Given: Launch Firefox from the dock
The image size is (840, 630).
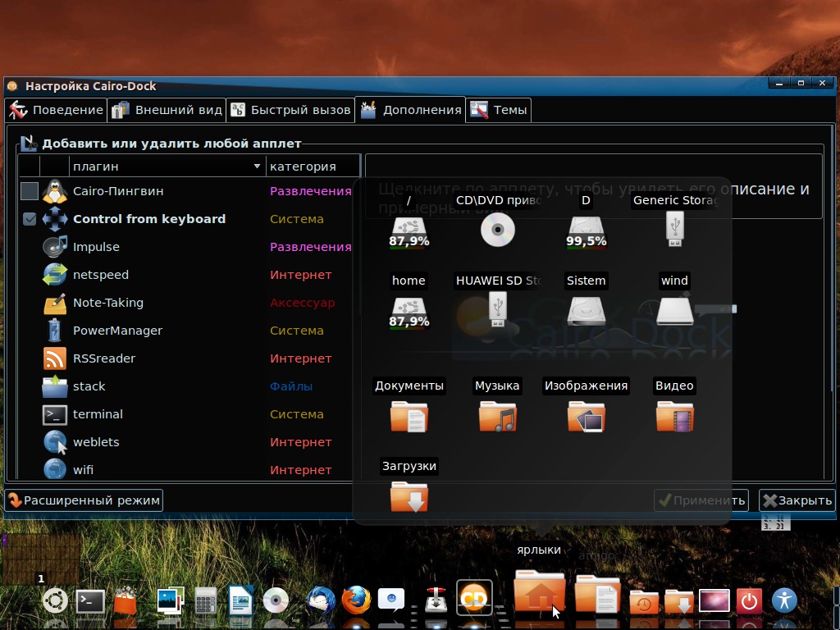Looking at the screenshot, I should pos(356,600).
